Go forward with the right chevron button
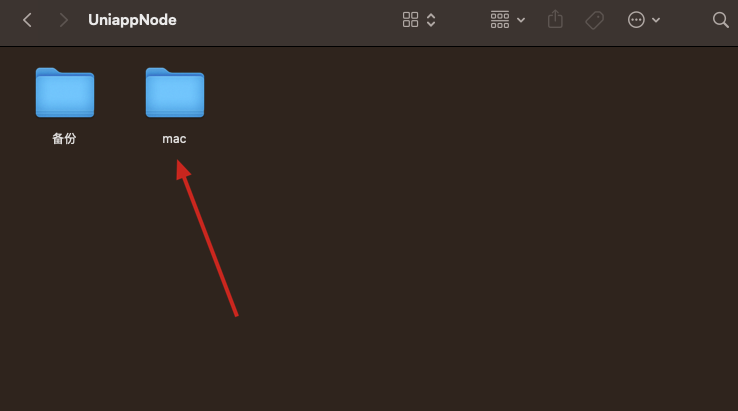Image resolution: width=738 pixels, height=411 pixels. (64, 20)
